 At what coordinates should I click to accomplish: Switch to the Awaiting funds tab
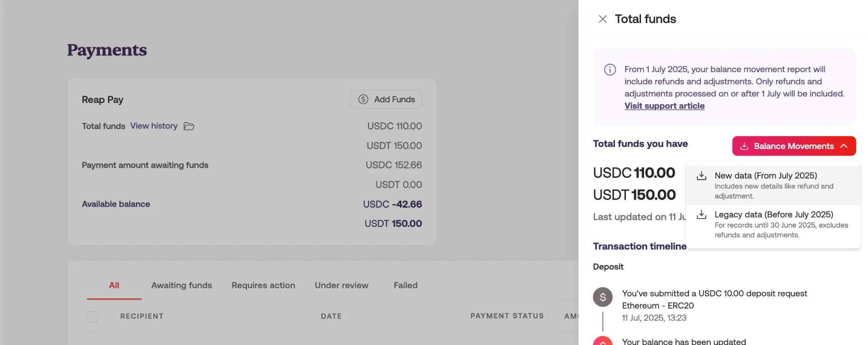point(181,285)
